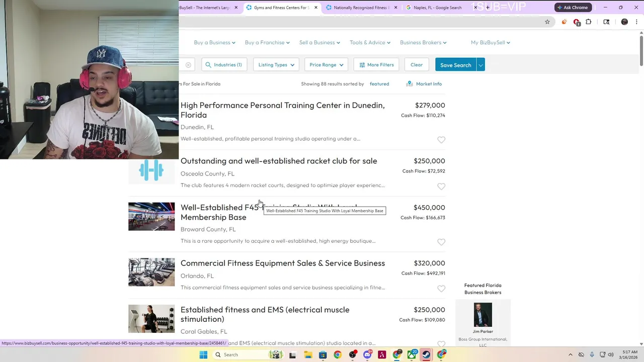Click Commercial Fitness Equipment thumbnail
The width and height of the screenshot is (644, 362).
[151, 272]
